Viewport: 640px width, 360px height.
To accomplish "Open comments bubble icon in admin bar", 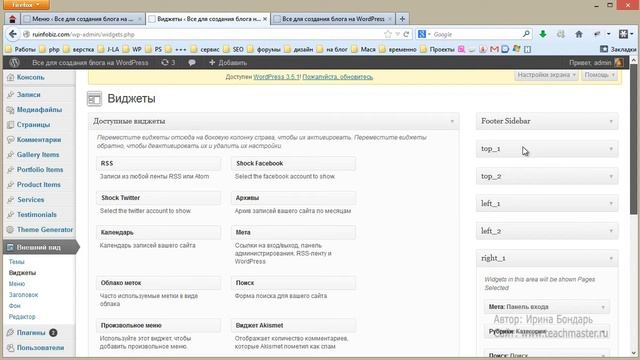I will (192, 62).
